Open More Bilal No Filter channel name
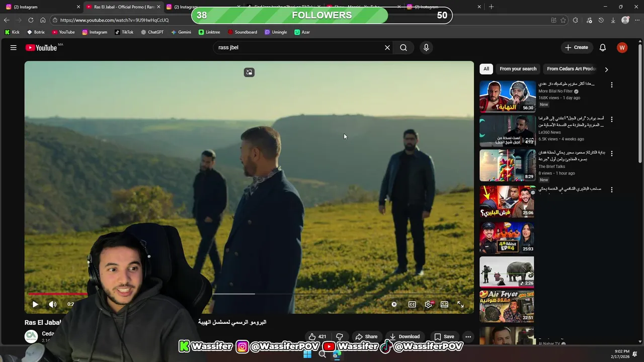Viewport: 644px width, 362px height. click(555, 92)
